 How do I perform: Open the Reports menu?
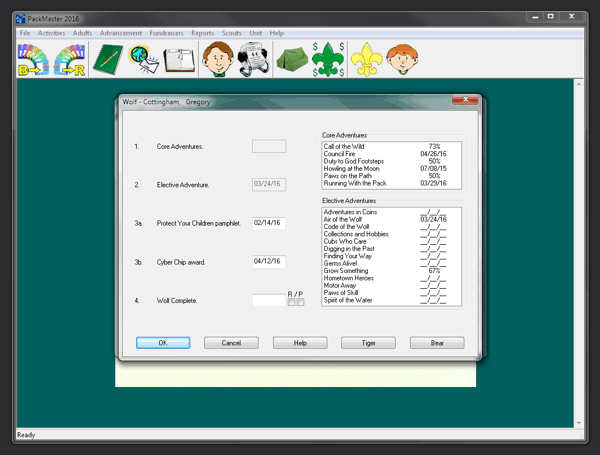coord(202,33)
